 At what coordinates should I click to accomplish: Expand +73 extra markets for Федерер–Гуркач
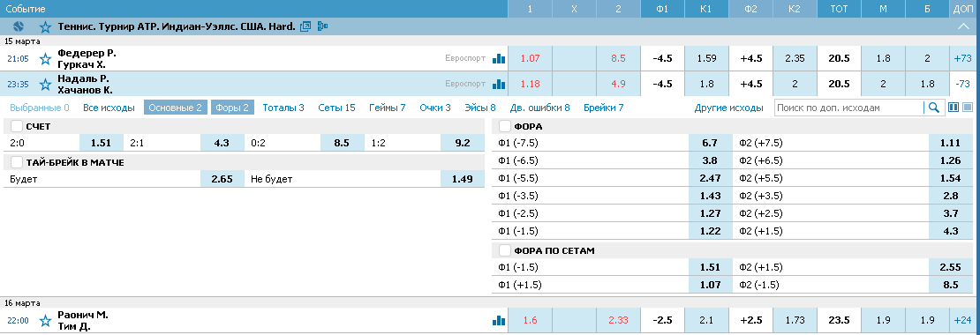point(962,59)
